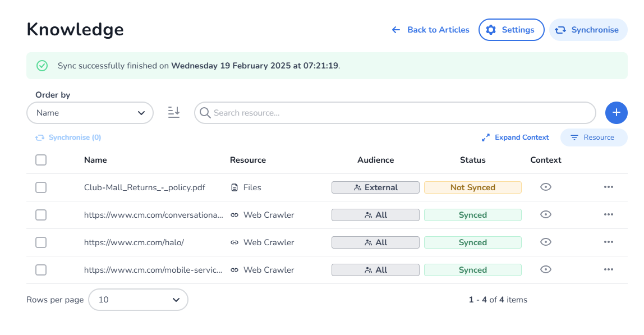Open Knowledge Settings
The image size is (644, 335).
point(511,30)
